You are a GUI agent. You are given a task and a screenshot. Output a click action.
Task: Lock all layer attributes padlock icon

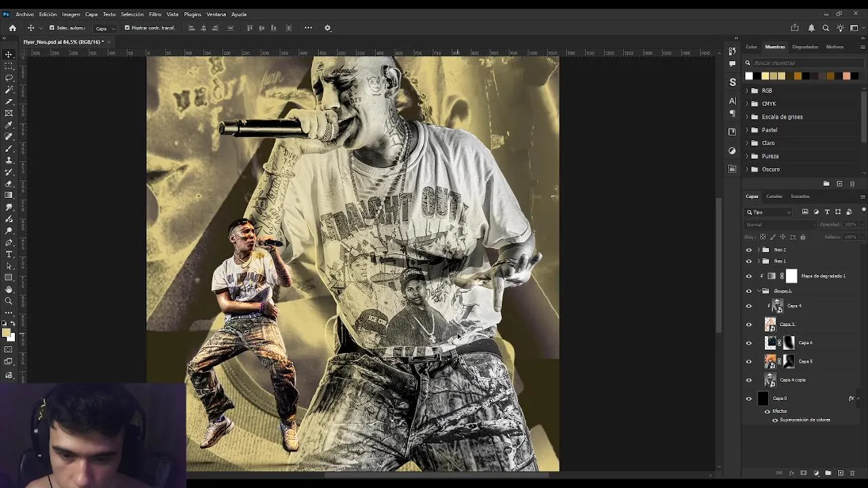(803, 237)
